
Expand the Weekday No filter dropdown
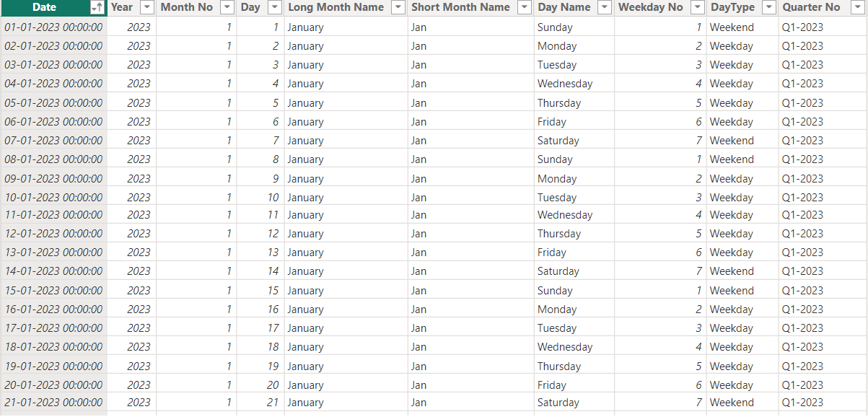696,7
